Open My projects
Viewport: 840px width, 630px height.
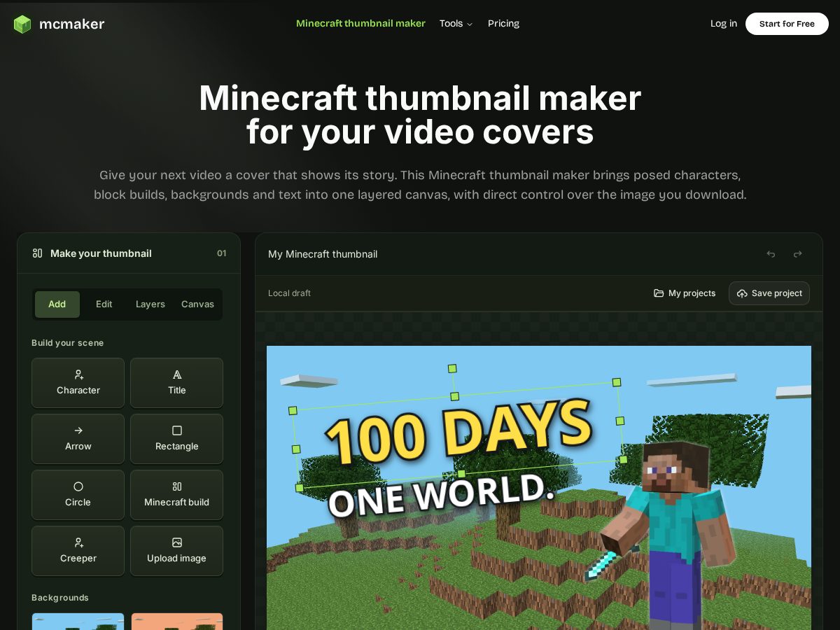click(x=685, y=293)
